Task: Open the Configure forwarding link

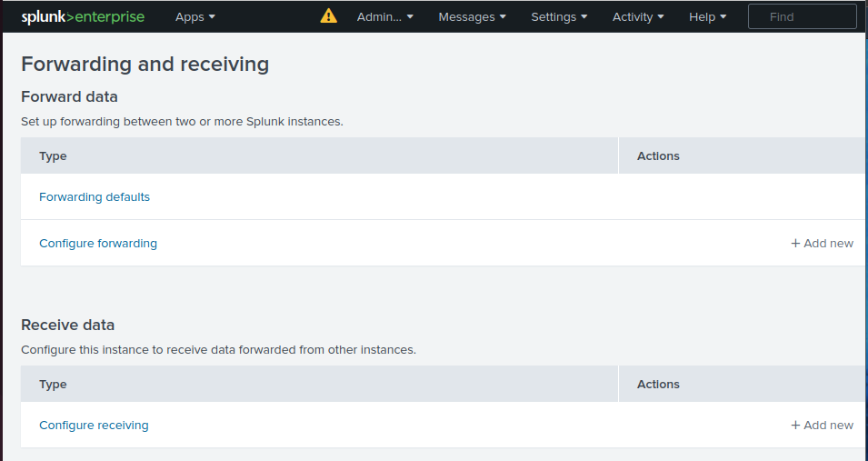Action: (x=98, y=243)
